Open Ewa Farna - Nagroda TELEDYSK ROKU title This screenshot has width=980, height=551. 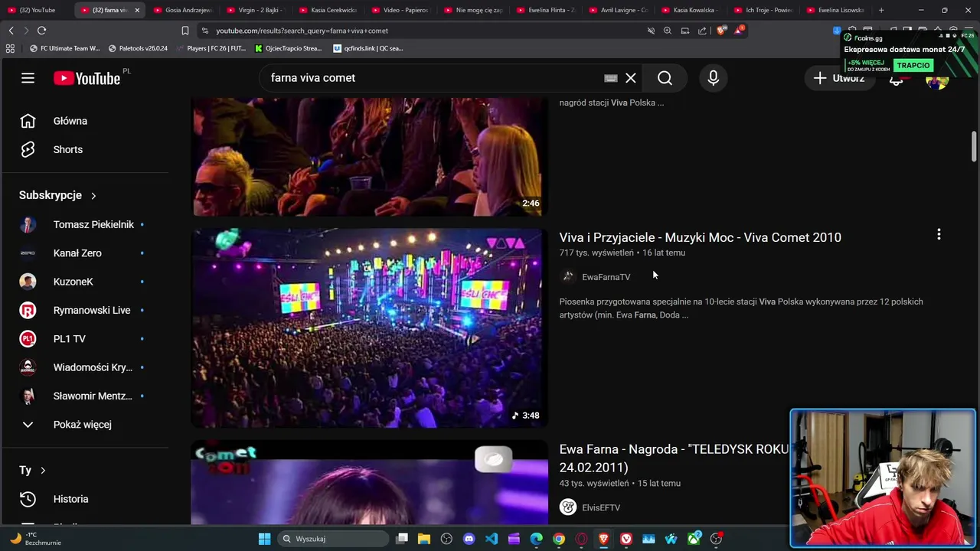click(x=674, y=458)
